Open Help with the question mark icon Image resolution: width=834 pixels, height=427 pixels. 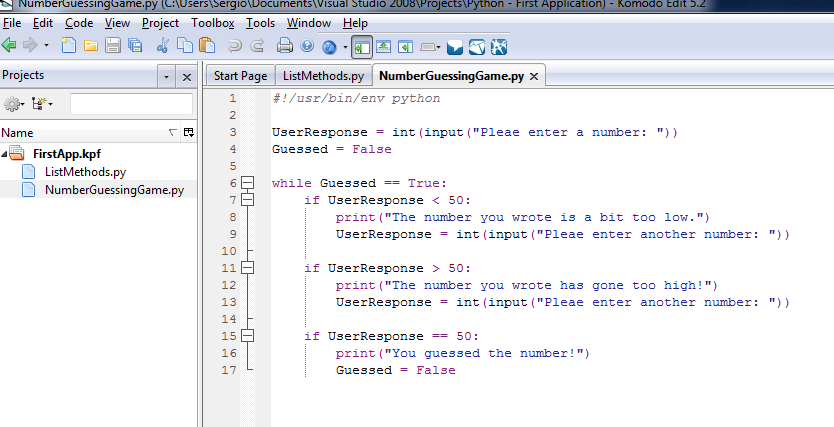click(307, 46)
